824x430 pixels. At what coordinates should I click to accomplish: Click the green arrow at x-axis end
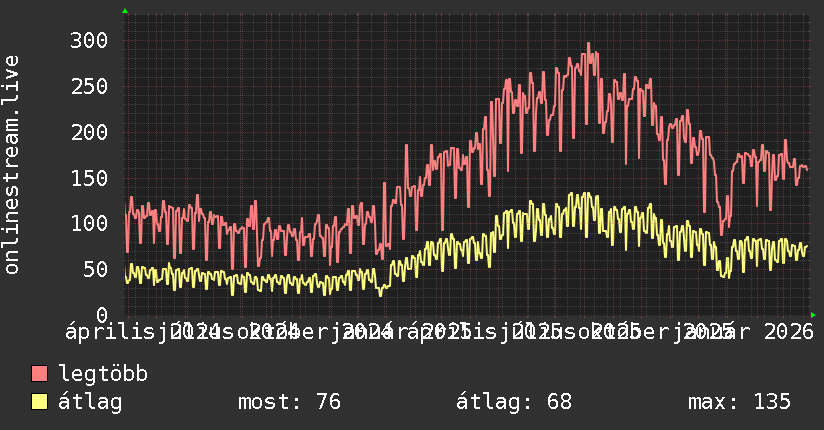(x=813, y=315)
